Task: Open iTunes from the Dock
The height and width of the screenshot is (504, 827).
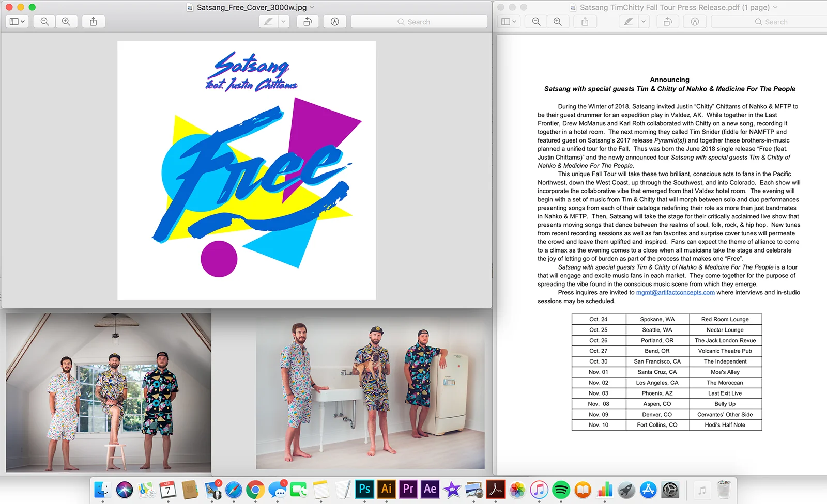Action: 539,489
